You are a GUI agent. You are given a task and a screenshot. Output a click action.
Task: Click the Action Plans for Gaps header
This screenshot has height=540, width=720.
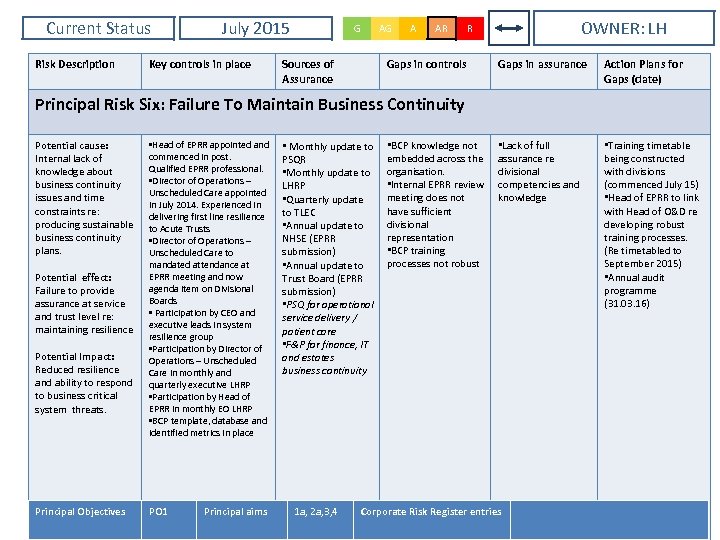643,71
